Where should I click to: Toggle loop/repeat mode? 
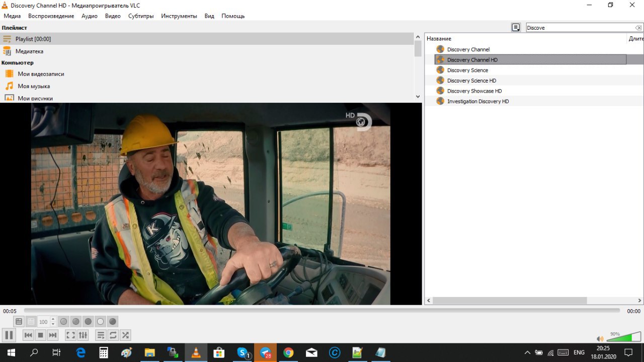(x=113, y=335)
